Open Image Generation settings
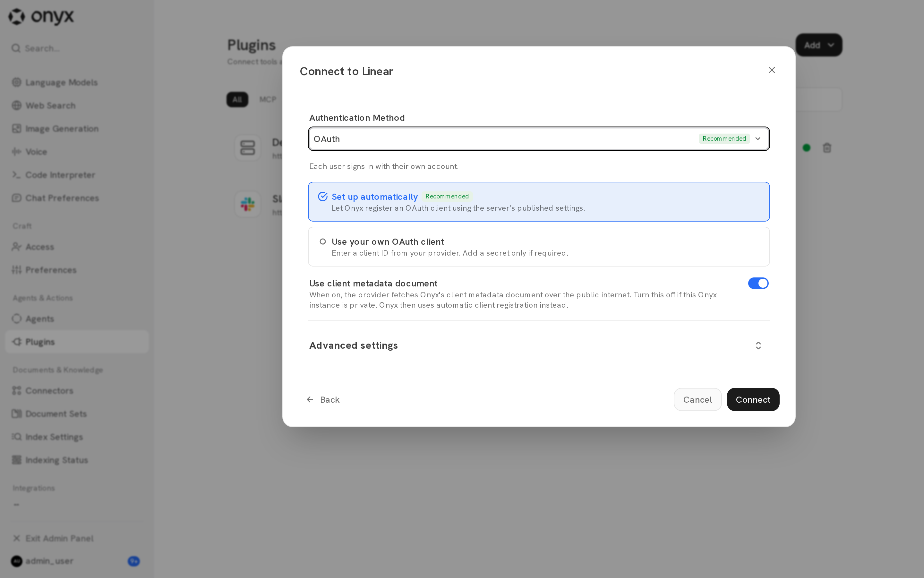This screenshot has height=578, width=924. click(76, 128)
